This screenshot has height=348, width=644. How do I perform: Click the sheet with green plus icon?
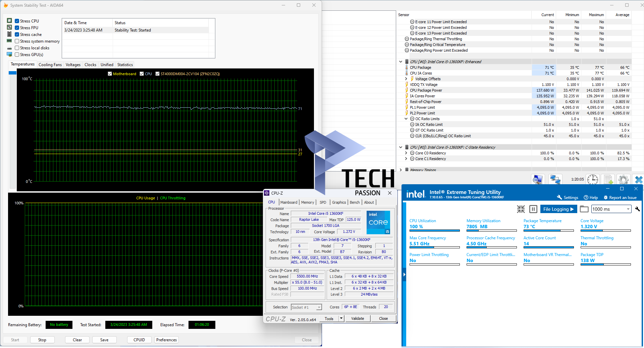pos(608,180)
